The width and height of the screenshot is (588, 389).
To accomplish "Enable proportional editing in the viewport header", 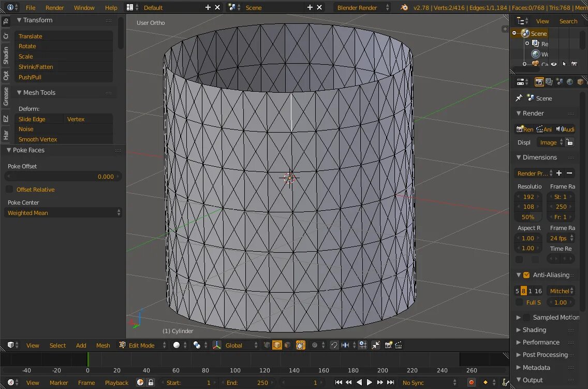I will click(314, 345).
